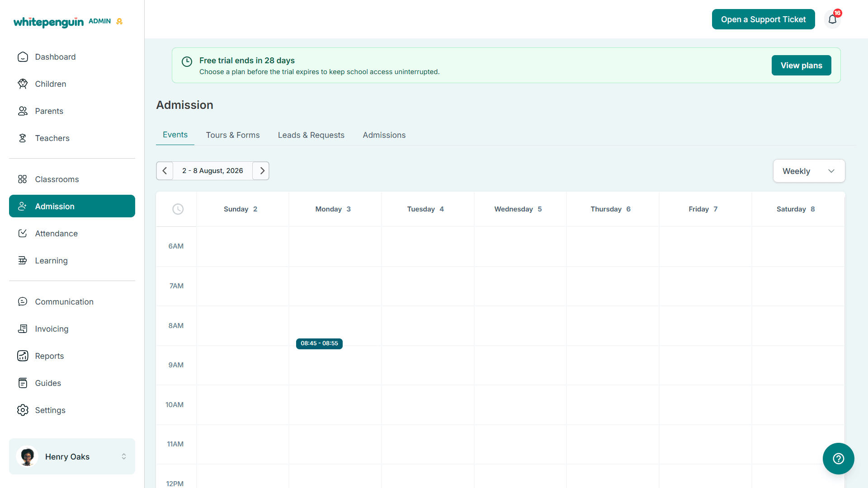Open the Dashboard menu item
This screenshot has height=488, width=868.
click(x=72, y=57)
